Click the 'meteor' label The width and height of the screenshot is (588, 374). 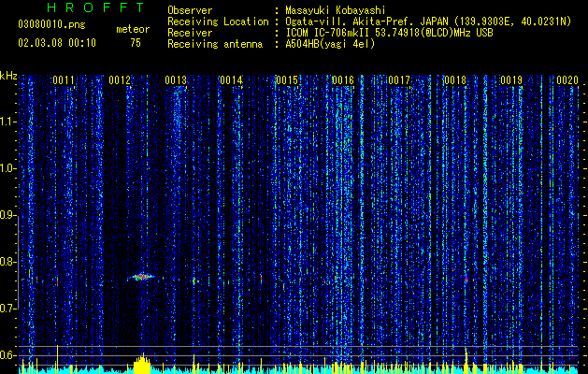pos(133,29)
